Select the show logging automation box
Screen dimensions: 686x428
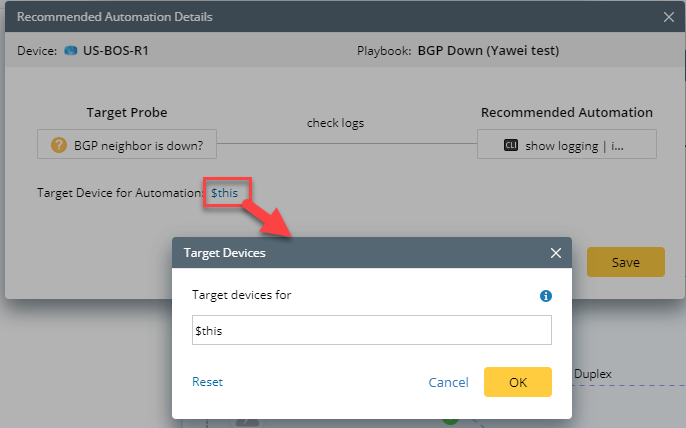(x=567, y=144)
